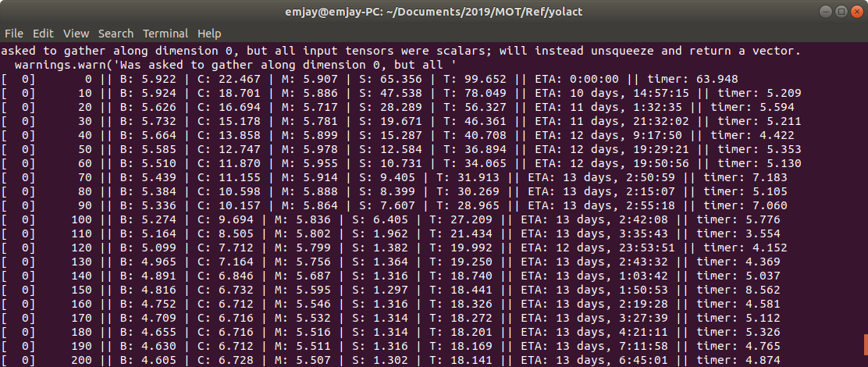Click T: 30.269 in iteration 80 row
This screenshot has height=367, width=868.
468,192
